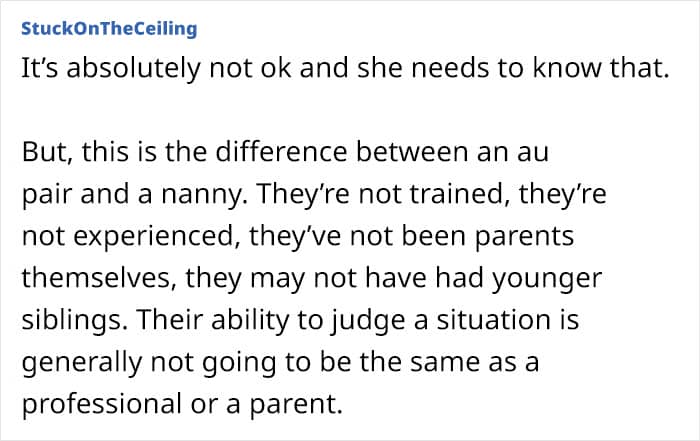Click the word "siblings" in the comment

click(x=71, y=320)
